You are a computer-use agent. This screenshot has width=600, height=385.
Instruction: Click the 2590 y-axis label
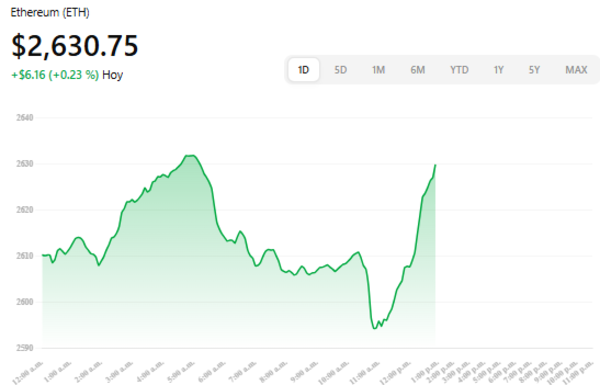tap(25, 348)
